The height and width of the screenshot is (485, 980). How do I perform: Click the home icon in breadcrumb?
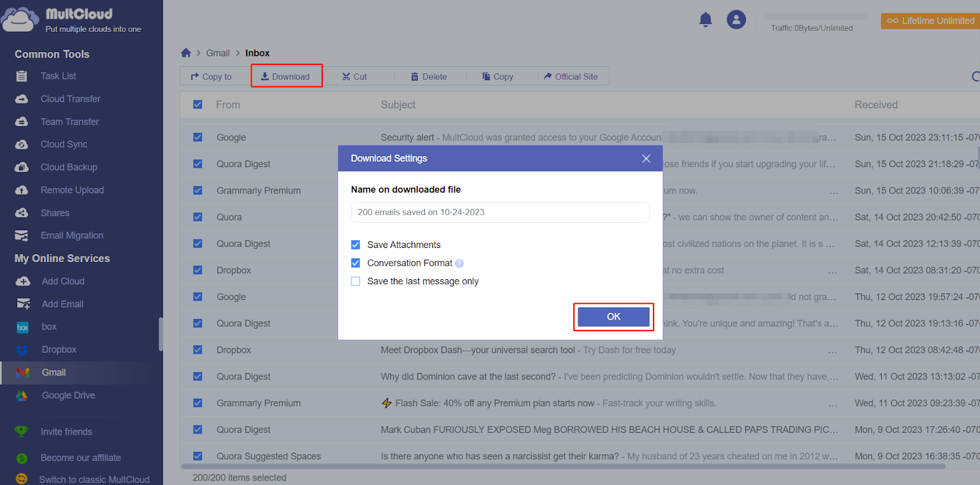[x=186, y=53]
